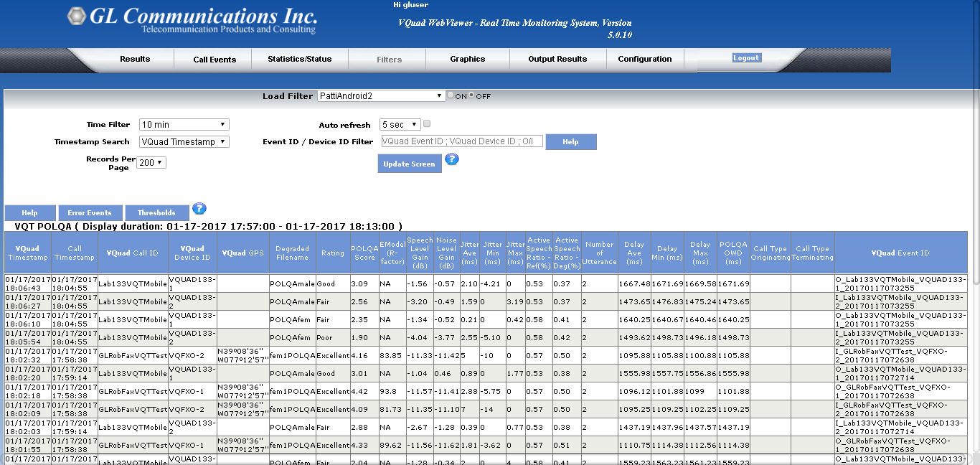
Task: Click the EModel value 83.85
Action: pos(392,355)
